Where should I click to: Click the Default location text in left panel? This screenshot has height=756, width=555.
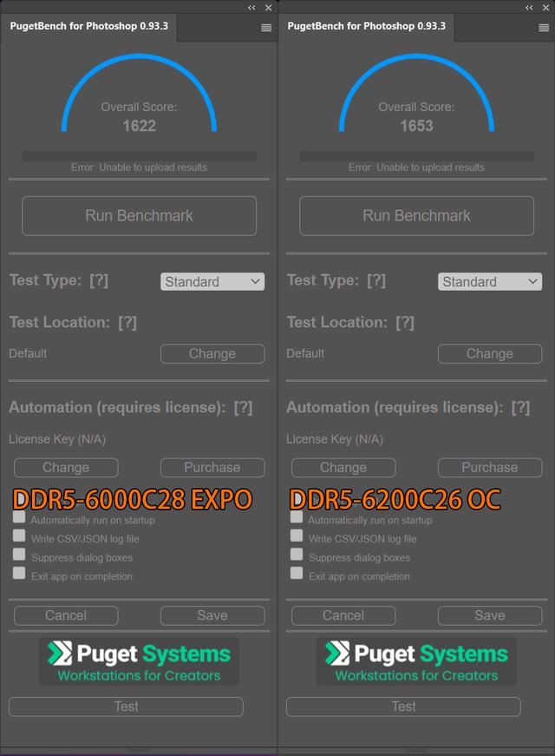(28, 353)
